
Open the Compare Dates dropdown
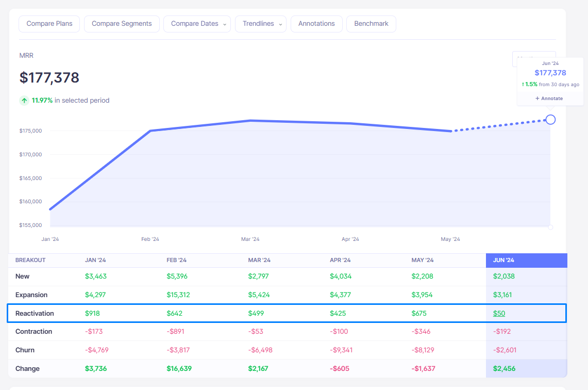point(197,24)
